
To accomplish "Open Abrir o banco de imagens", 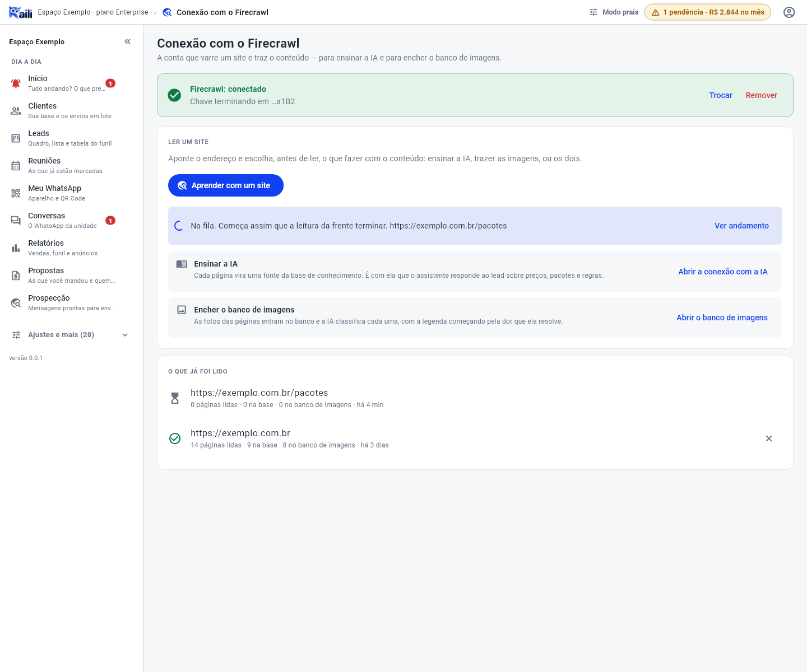I will click(722, 318).
